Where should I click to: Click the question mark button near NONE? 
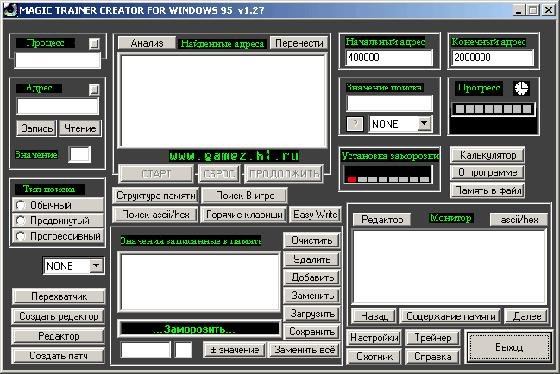pos(355,124)
